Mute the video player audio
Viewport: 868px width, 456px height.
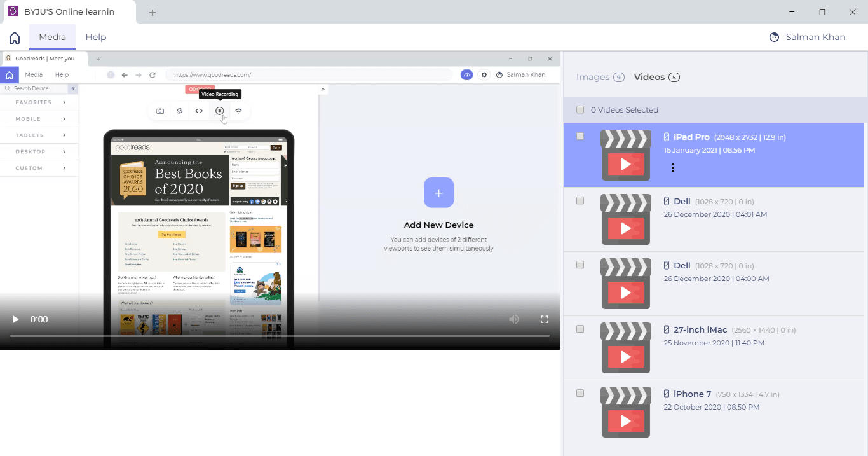tap(513, 319)
